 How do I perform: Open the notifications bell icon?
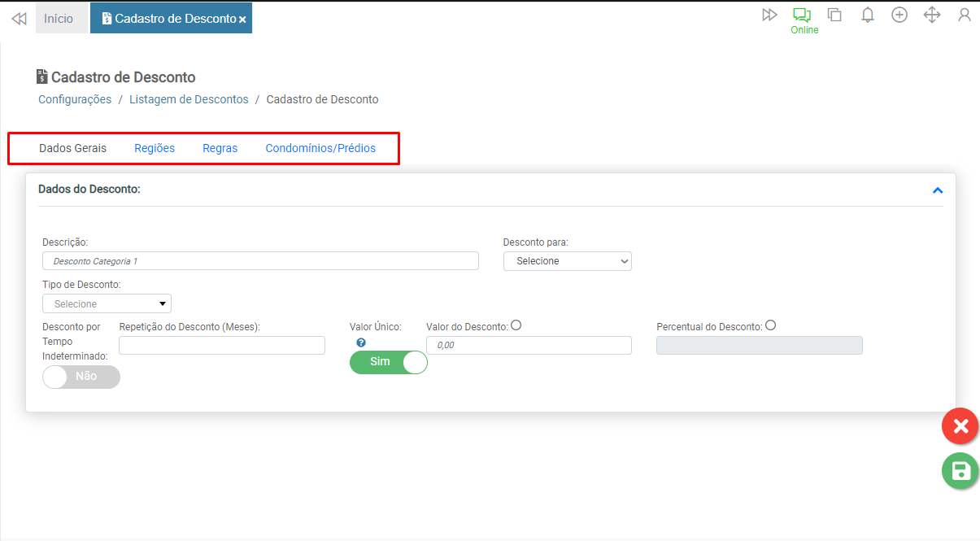pyautogui.click(x=868, y=15)
